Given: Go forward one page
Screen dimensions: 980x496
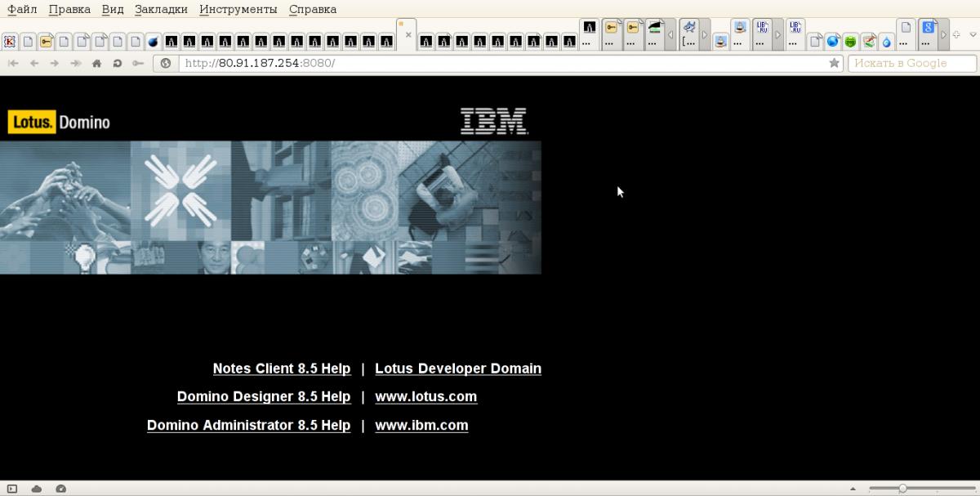Looking at the screenshot, I should point(54,63).
